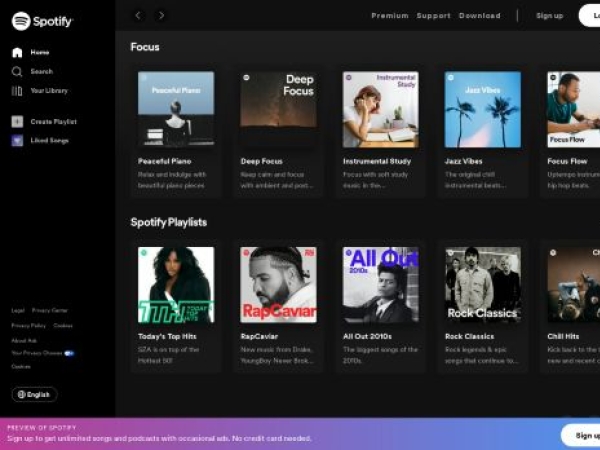This screenshot has height=450, width=600.
Task: Open the Privacy Policy link
Action: pyautogui.click(x=29, y=326)
